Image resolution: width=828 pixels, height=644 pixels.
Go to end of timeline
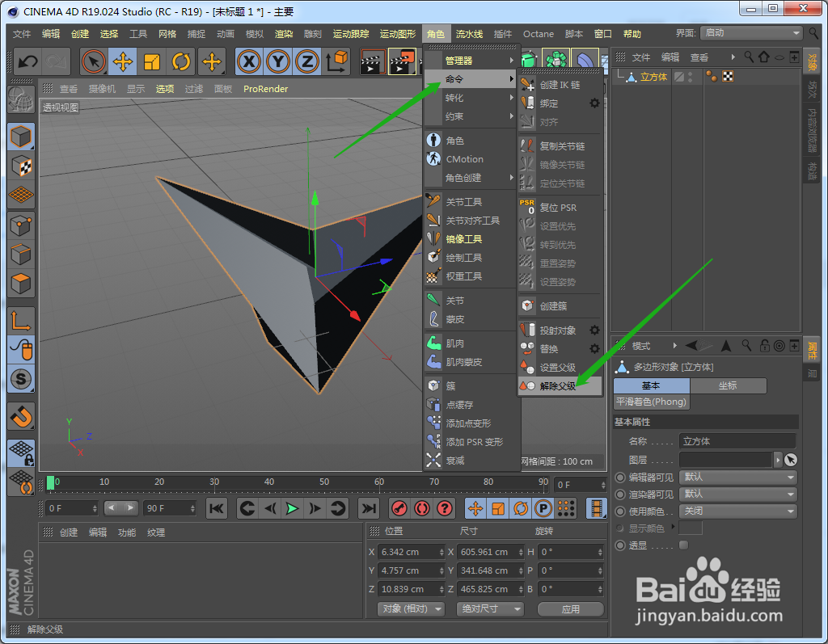pyautogui.click(x=369, y=508)
